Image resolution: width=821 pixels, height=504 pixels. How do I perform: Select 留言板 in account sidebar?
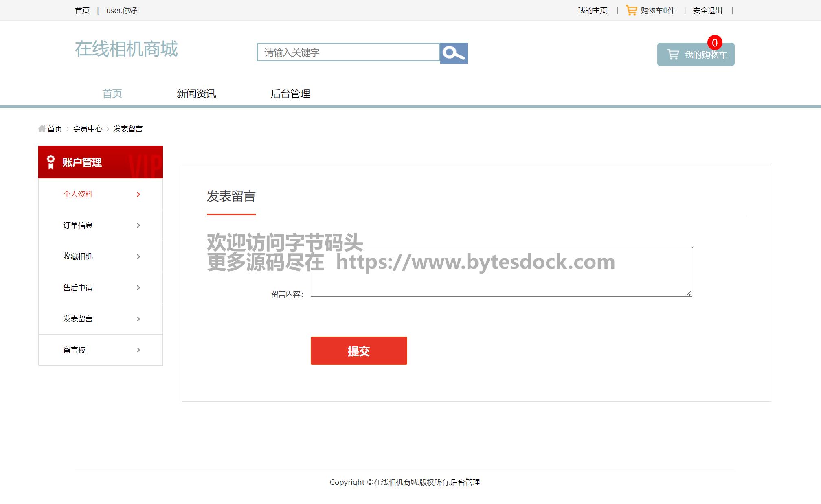pos(75,350)
